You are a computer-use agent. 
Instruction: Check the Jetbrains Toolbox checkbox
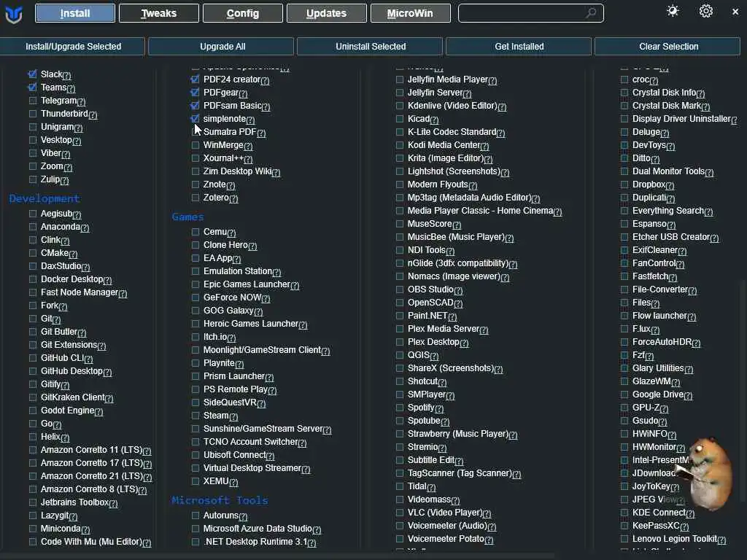(x=32, y=502)
